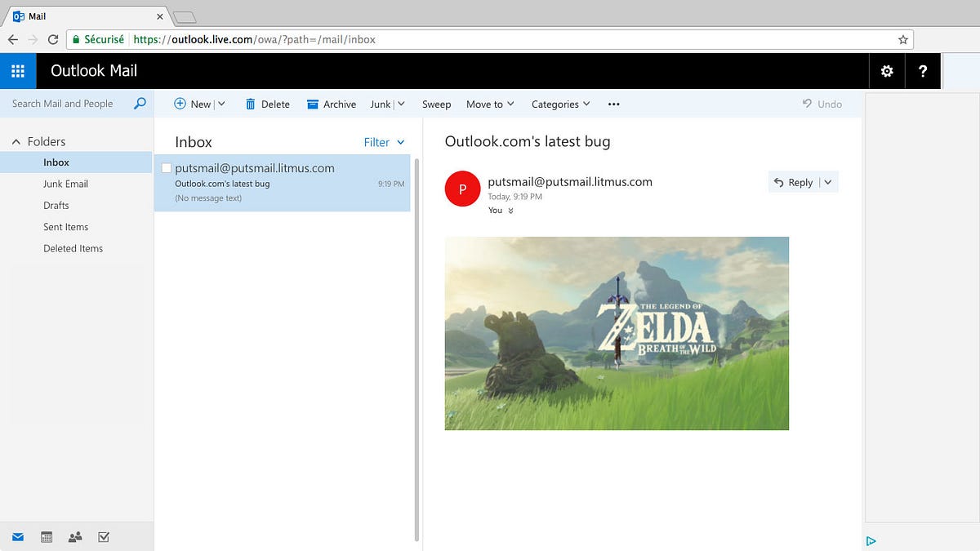Open the help question mark icon

click(x=923, y=71)
